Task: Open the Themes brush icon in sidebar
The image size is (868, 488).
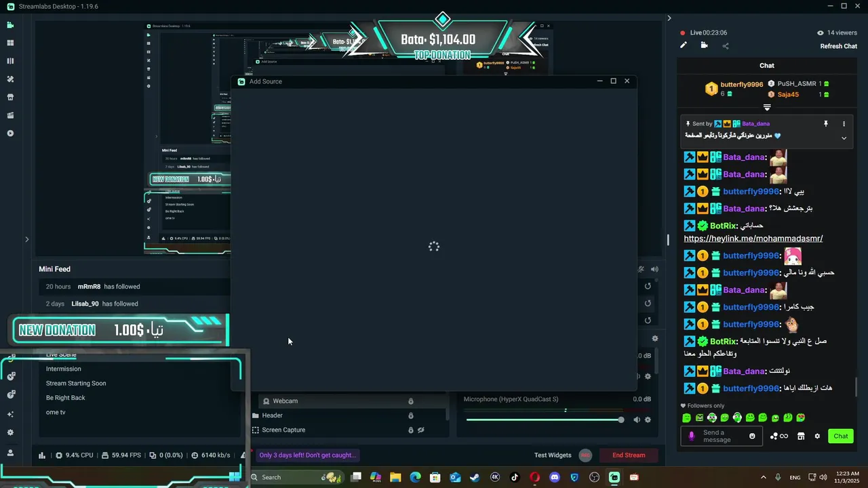Action: click(x=10, y=79)
